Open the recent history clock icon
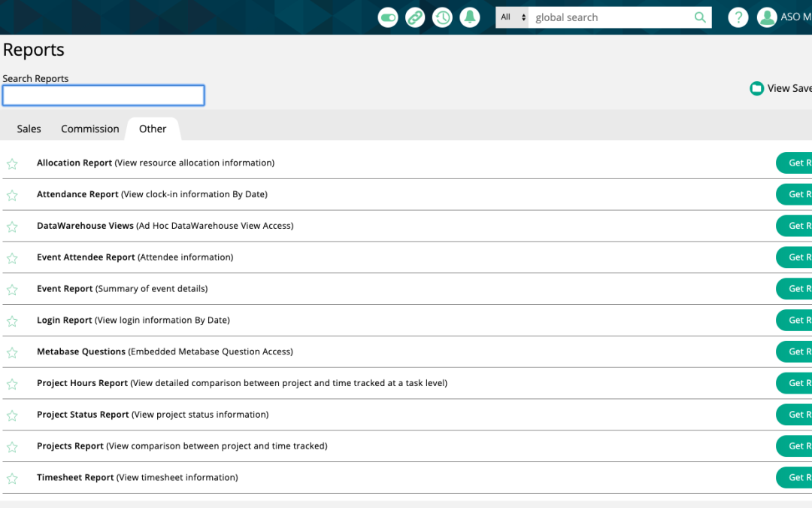The height and width of the screenshot is (508, 812). [x=442, y=17]
